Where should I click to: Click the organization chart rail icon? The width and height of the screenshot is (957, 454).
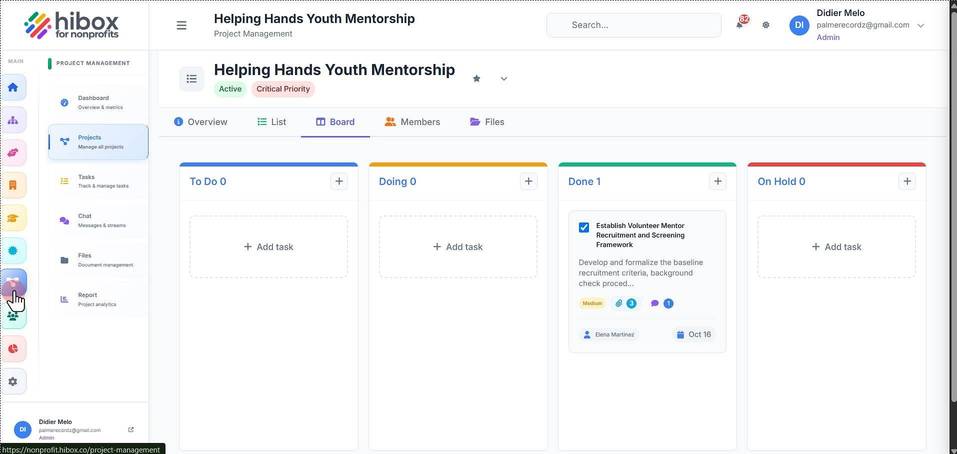click(x=13, y=120)
